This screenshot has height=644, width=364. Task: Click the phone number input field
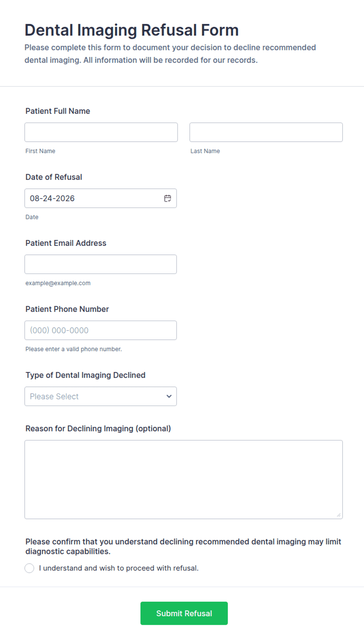[x=101, y=330]
